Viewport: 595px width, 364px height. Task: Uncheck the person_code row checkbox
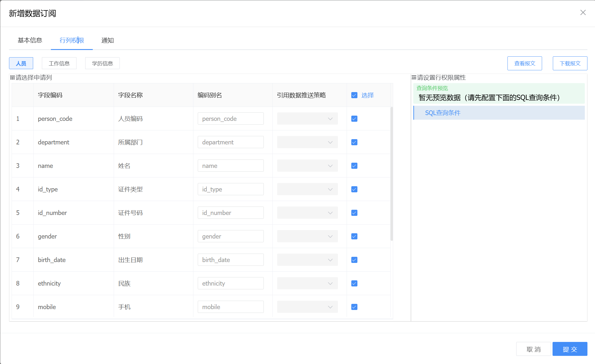(354, 119)
